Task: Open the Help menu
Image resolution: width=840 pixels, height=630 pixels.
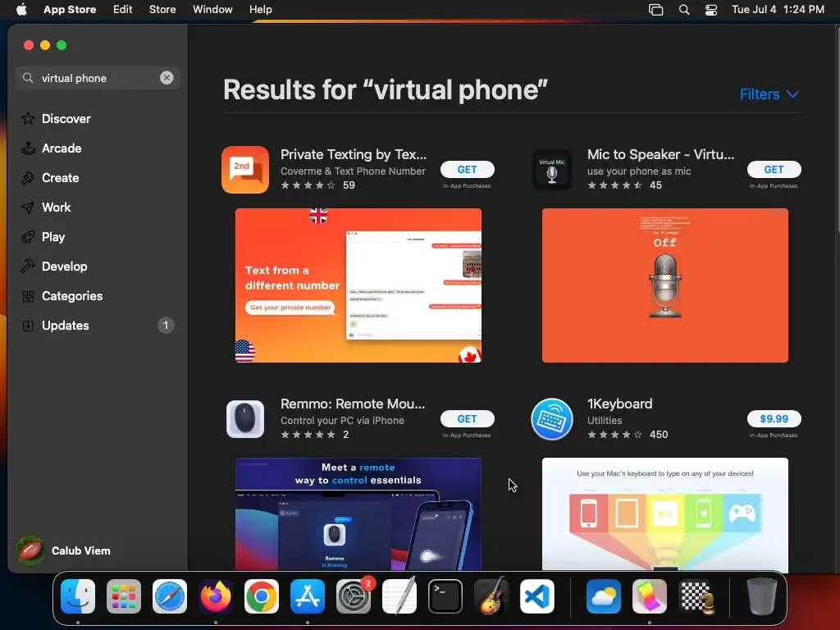Action: pyautogui.click(x=260, y=10)
